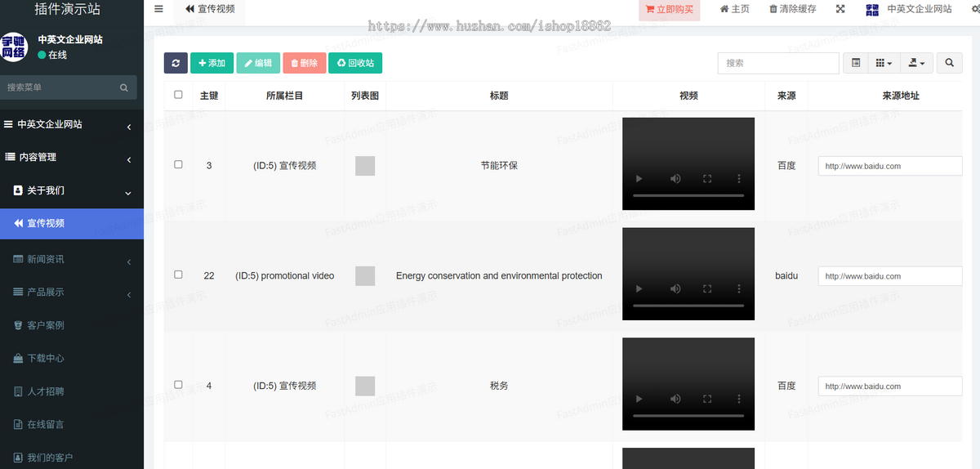Focus the 搜索菜单 sidebar search field
The width and height of the screenshot is (980, 469).
coord(59,87)
